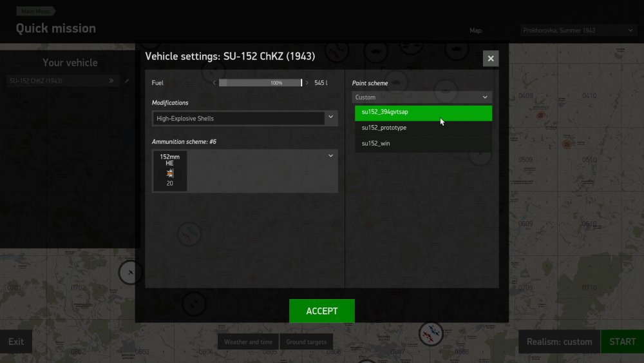
Task: Choose su152_394gvtsap paint scheme
Action: [x=424, y=112]
